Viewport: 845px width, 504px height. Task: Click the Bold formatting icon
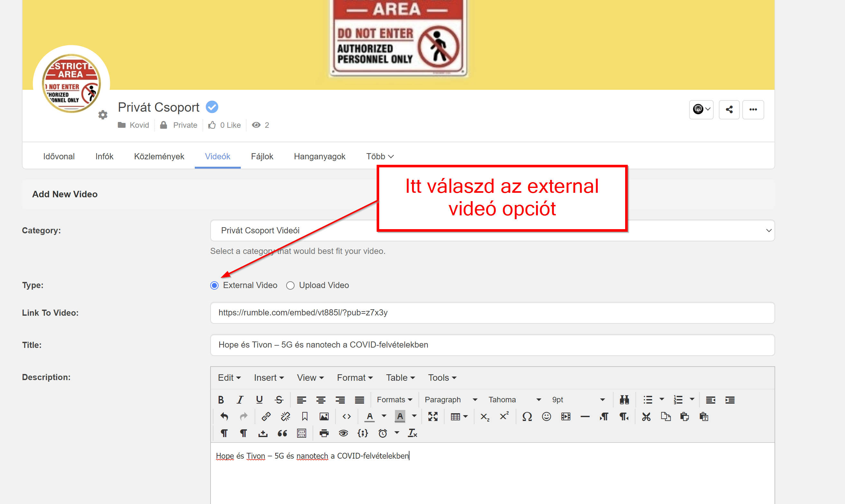coord(221,400)
